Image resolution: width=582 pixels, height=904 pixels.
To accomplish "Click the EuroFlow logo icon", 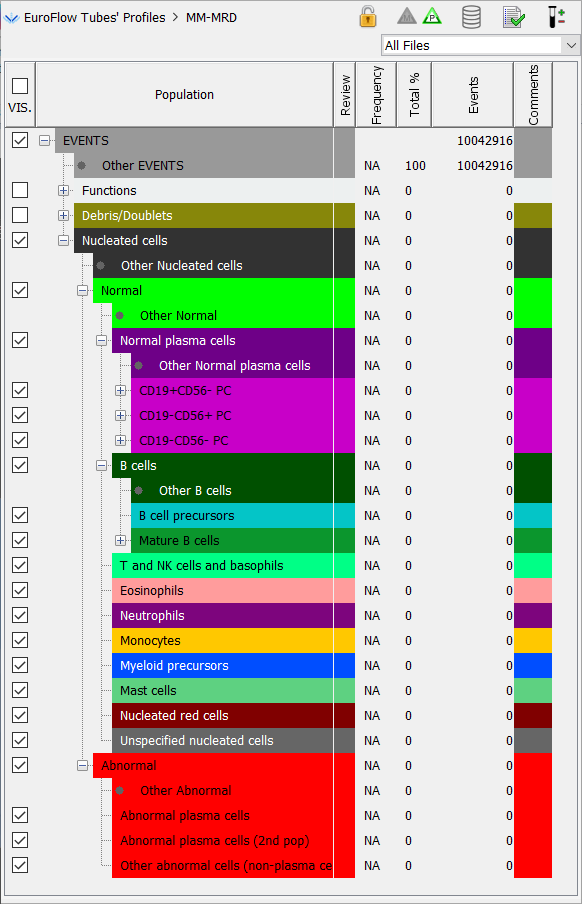I will [x=12, y=18].
